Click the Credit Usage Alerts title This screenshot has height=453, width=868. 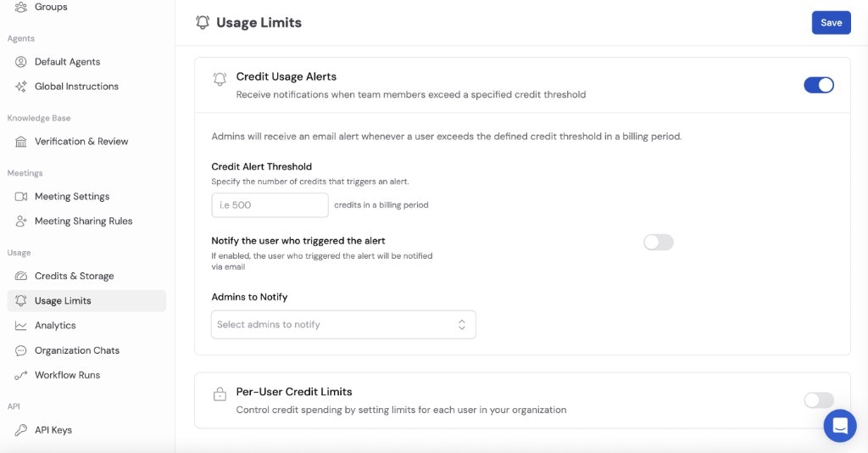287,76
